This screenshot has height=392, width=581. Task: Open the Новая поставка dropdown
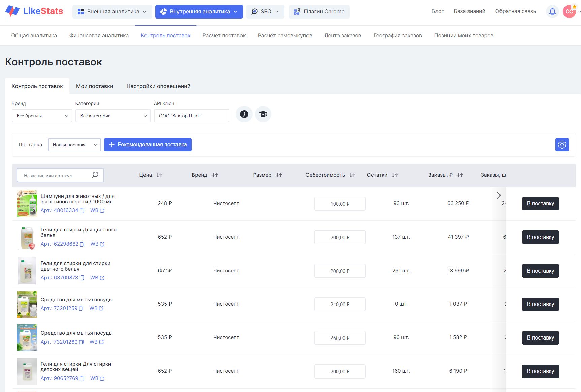tap(74, 145)
